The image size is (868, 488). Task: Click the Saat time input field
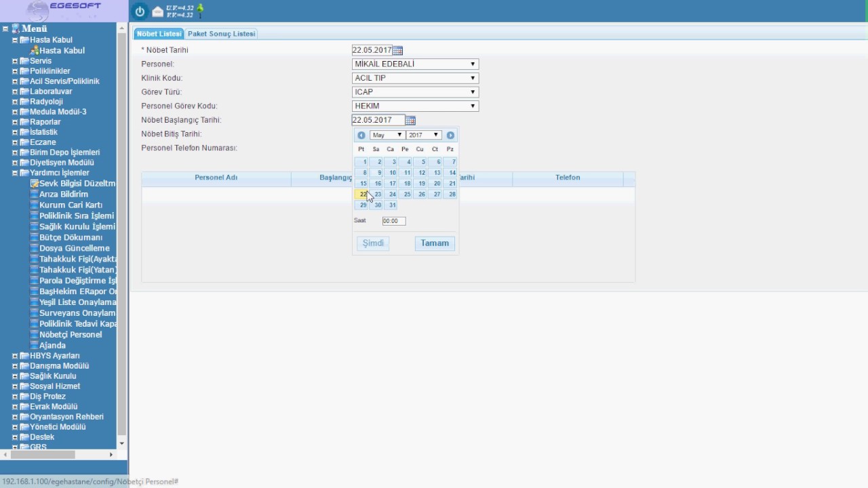tap(393, 221)
